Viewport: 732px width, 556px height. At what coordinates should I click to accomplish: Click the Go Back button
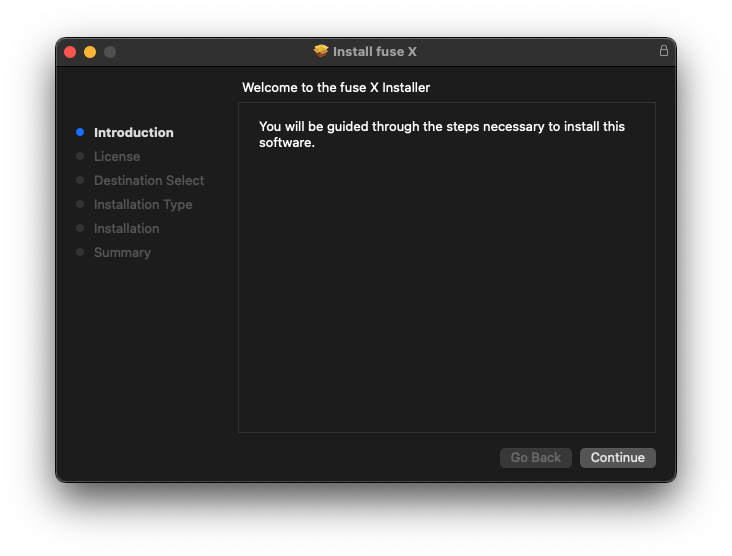(x=535, y=457)
